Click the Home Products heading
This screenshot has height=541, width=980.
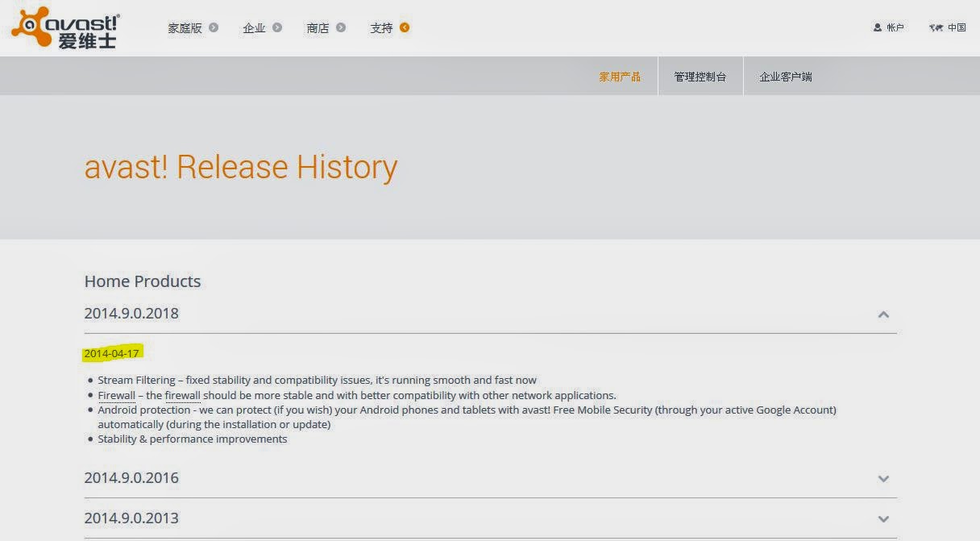point(143,281)
